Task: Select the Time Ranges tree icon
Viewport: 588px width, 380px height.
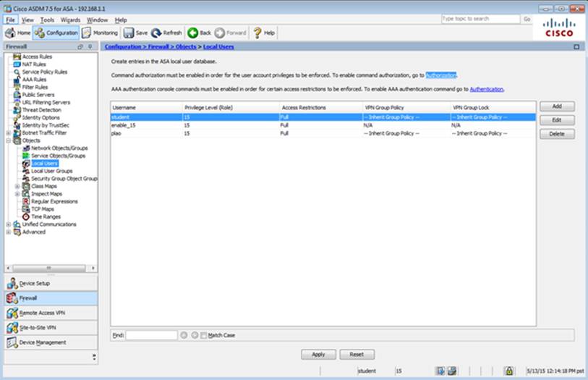Action: pyautogui.click(x=26, y=216)
